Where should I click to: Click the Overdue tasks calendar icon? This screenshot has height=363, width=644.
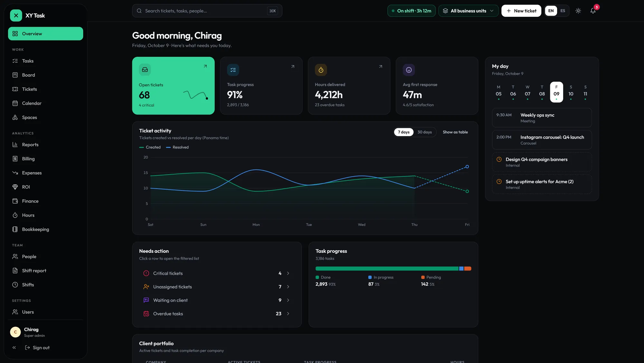pos(146,314)
